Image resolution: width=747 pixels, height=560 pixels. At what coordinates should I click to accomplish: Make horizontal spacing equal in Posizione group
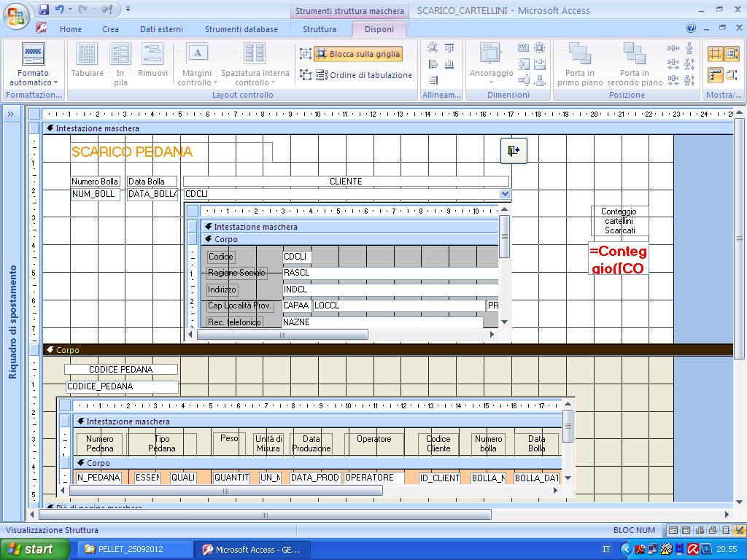[x=673, y=47]
